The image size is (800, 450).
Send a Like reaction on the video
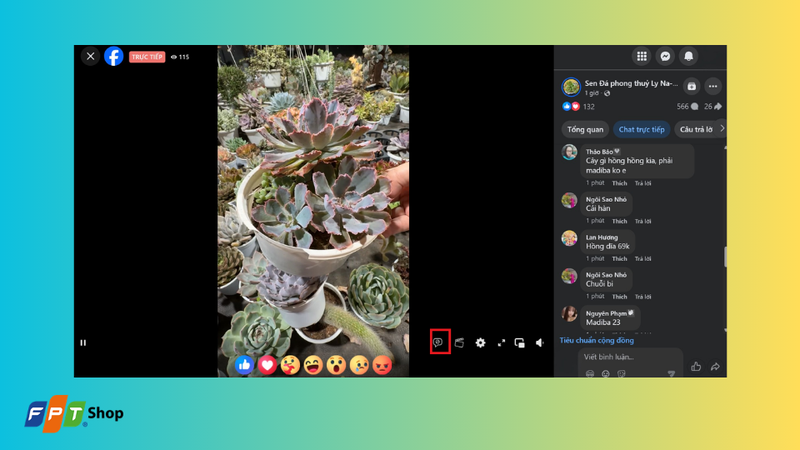(x=244, y=365)
